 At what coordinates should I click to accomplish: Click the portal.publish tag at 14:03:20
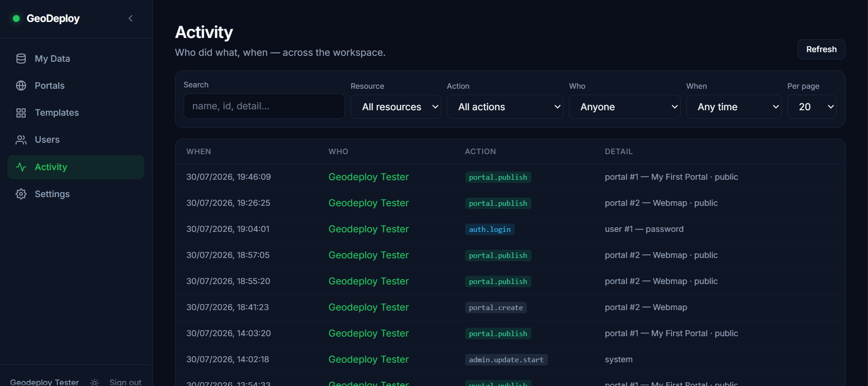pyautogui.click(x=498, y=333)
